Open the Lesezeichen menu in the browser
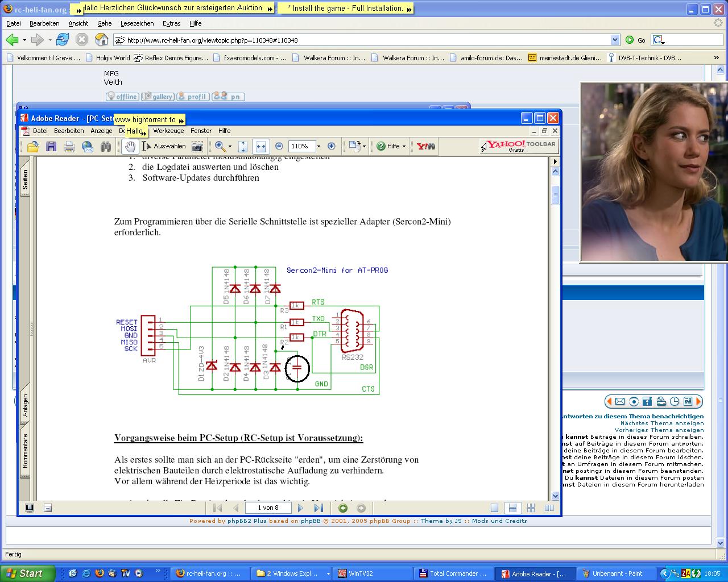This screenshot has height=582, width=728. pyautogui.click(x=137, y=23)
